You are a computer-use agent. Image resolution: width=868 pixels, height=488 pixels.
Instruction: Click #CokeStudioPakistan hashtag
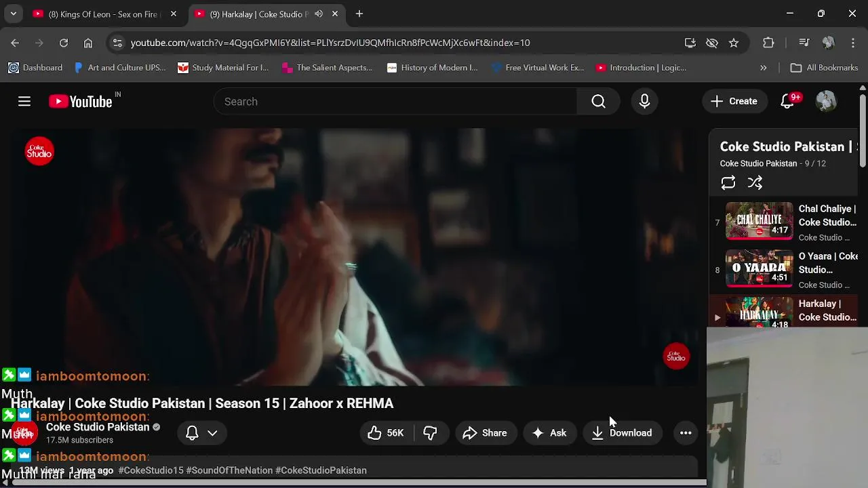point(321,470)
